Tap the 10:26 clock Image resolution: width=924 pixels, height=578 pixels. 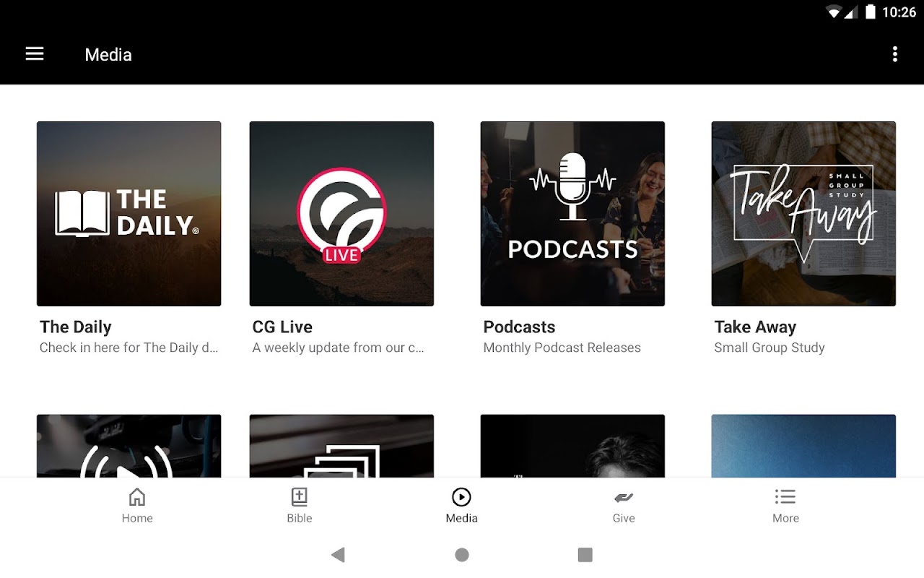(x=899, y=12)
